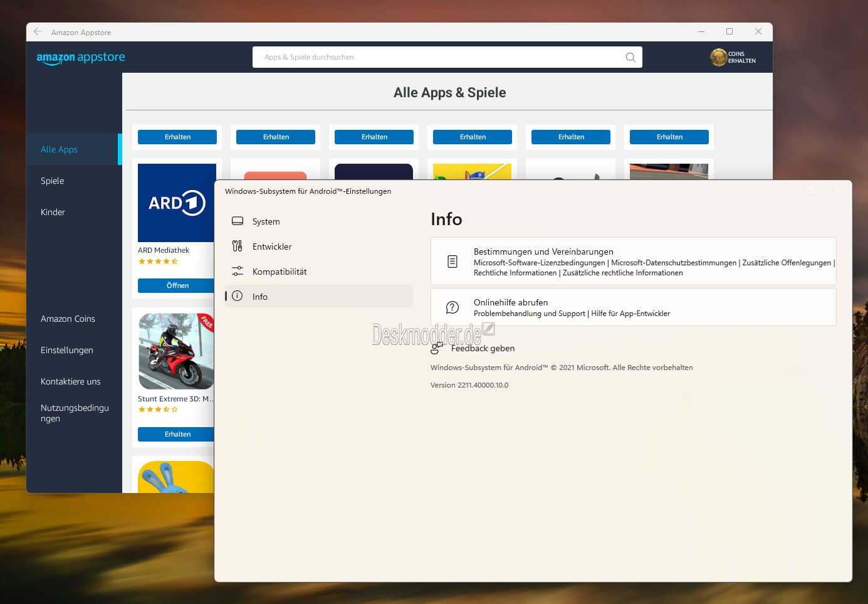This screenshot has height=604, width=868.
Task: Switch to Kompatibilität tab in WSA settings
Action: 319,272
